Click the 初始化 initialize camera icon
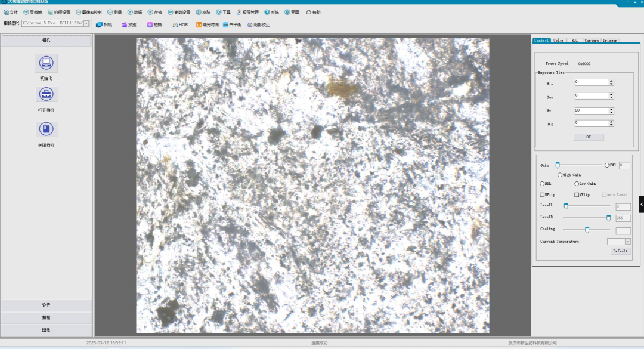Viewport: 644px width, 349px height. point(47,63)
